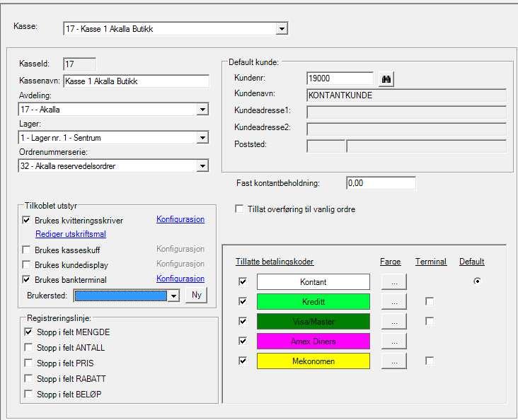Click the binoculars customer search icon
Screen dimensions: 518x420
(x=386, y=79)
